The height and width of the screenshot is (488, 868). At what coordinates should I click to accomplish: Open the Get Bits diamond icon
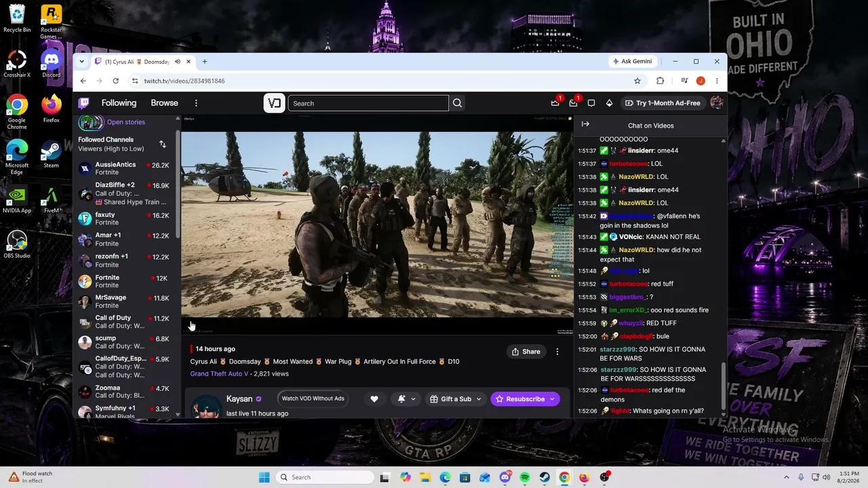609,103
